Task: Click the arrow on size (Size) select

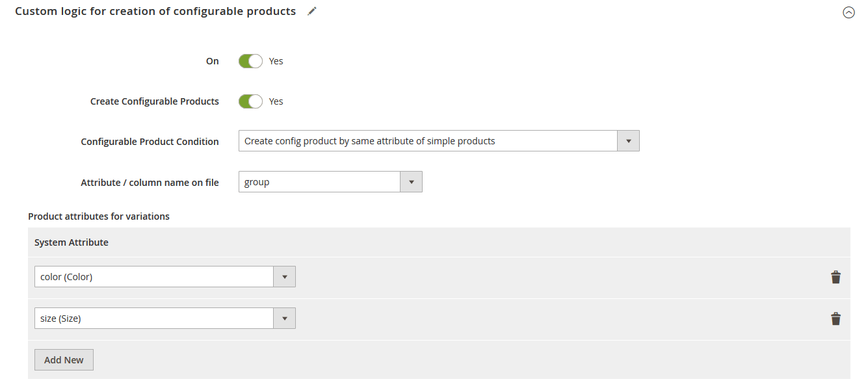Action: pos(284,318)
